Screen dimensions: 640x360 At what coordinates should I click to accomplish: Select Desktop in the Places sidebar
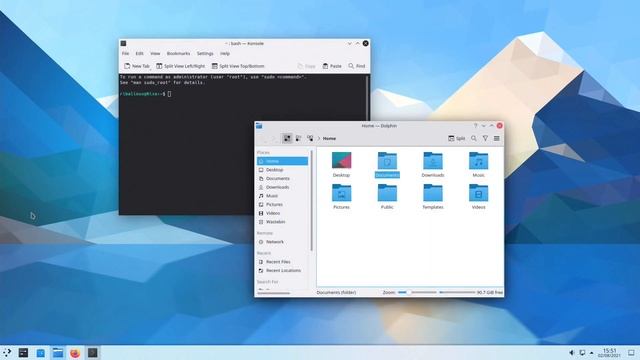point(282,170)
